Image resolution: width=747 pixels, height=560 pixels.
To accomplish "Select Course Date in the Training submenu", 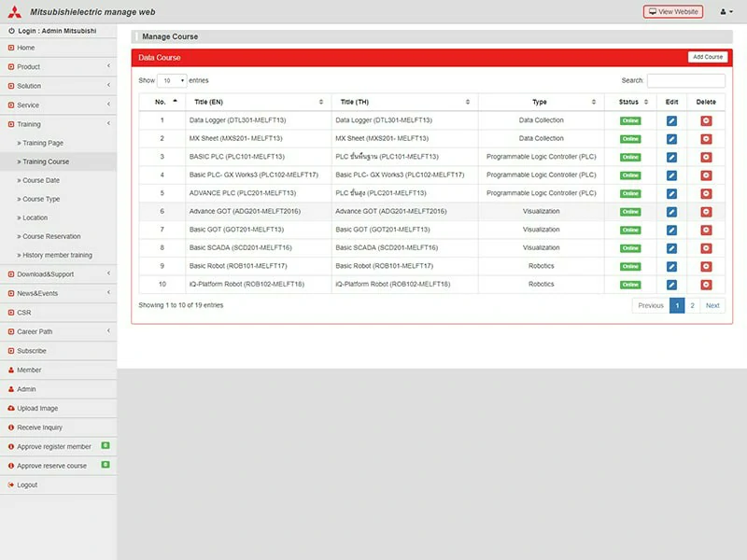I will coord(41,180).
